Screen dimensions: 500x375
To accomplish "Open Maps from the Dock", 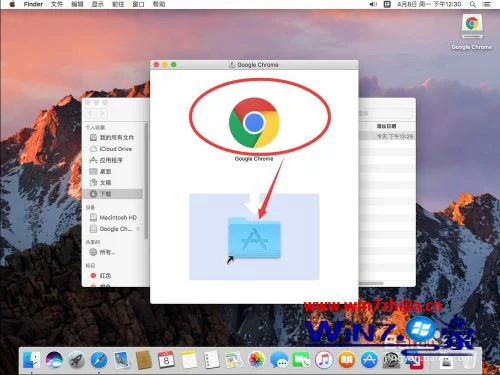I will (x=234, y=360).
